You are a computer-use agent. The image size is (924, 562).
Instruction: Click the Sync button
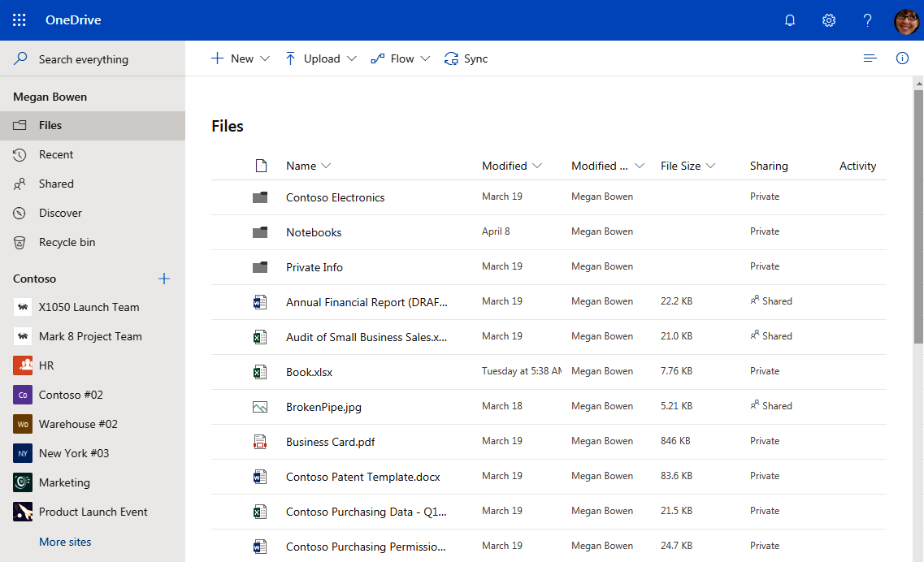pos(466,58)
